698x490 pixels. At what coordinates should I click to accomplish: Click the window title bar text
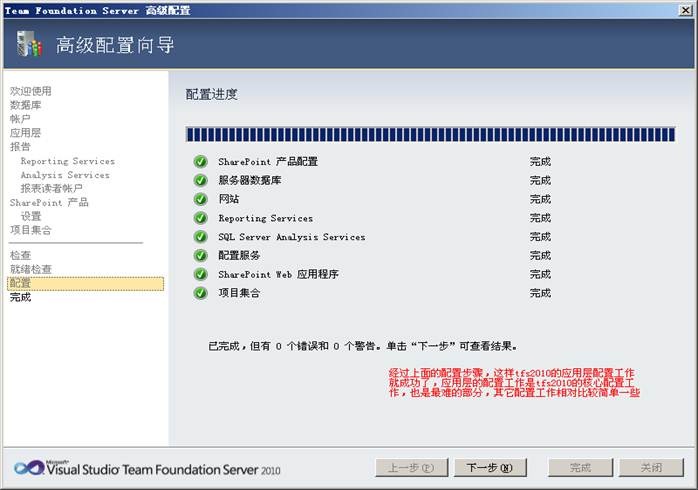point(97,10)
